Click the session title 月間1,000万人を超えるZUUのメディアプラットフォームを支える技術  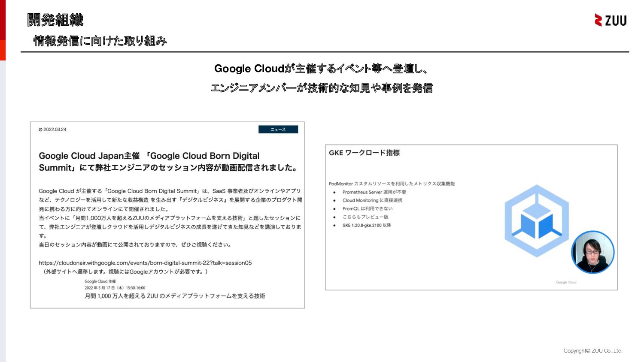tap(175, 296)
